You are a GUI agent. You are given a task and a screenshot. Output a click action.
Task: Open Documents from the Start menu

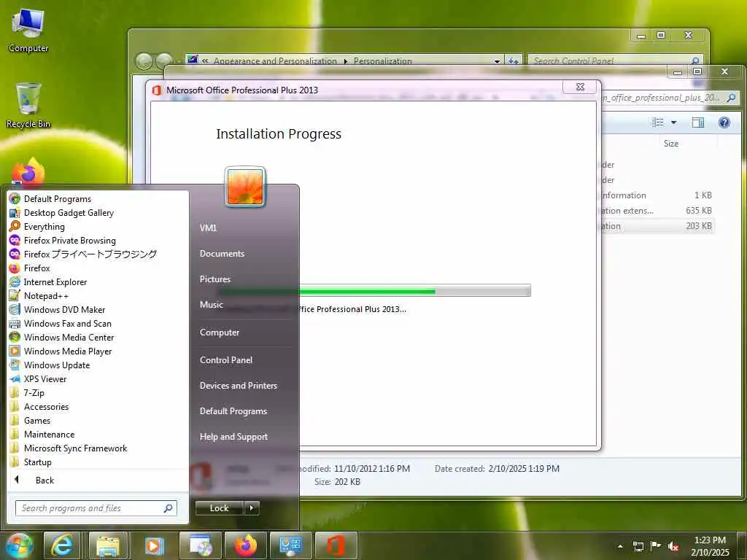click(x=222, y=254)
